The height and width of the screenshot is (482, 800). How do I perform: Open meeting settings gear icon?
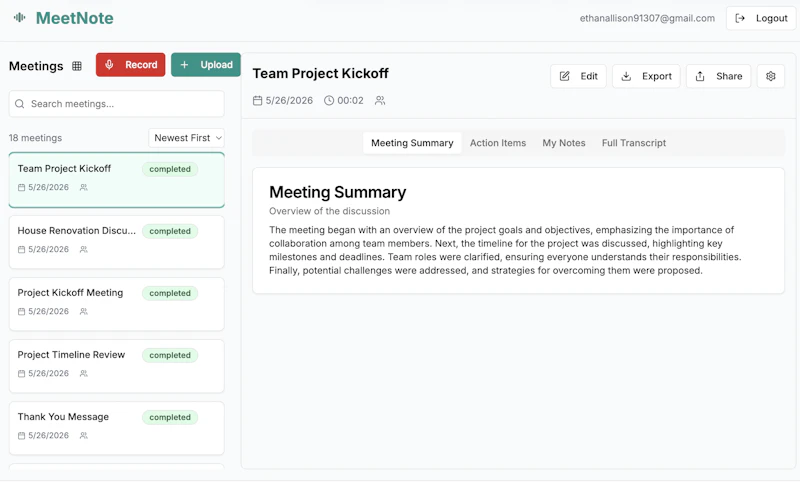pos(770,76)
